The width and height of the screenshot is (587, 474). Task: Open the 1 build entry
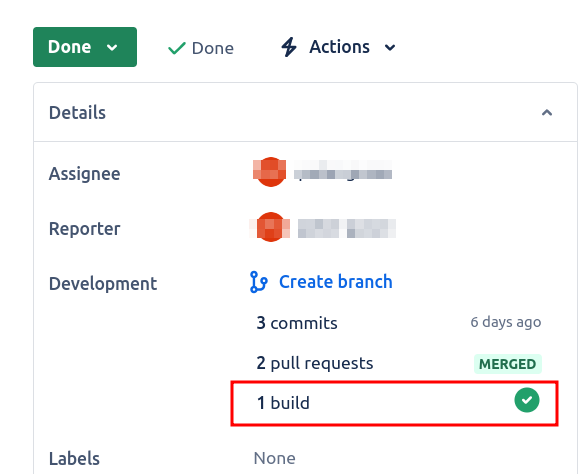[394, 403]
